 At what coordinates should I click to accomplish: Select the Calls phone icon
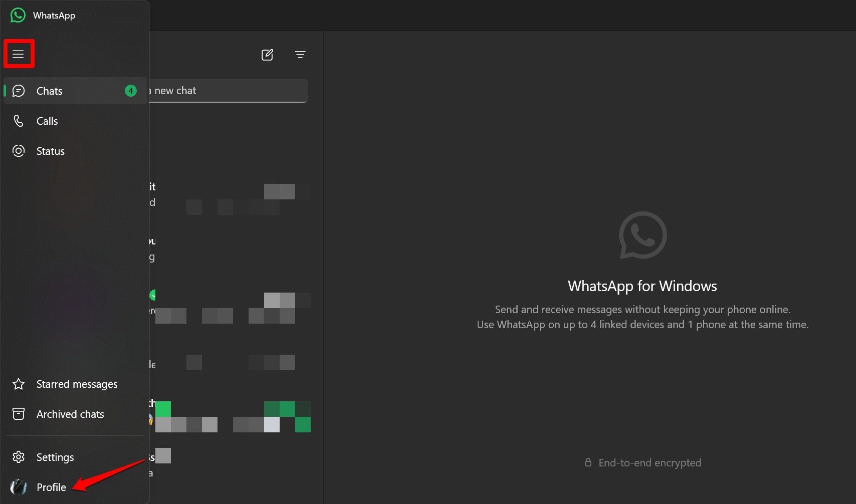click(x=19, y=121)
